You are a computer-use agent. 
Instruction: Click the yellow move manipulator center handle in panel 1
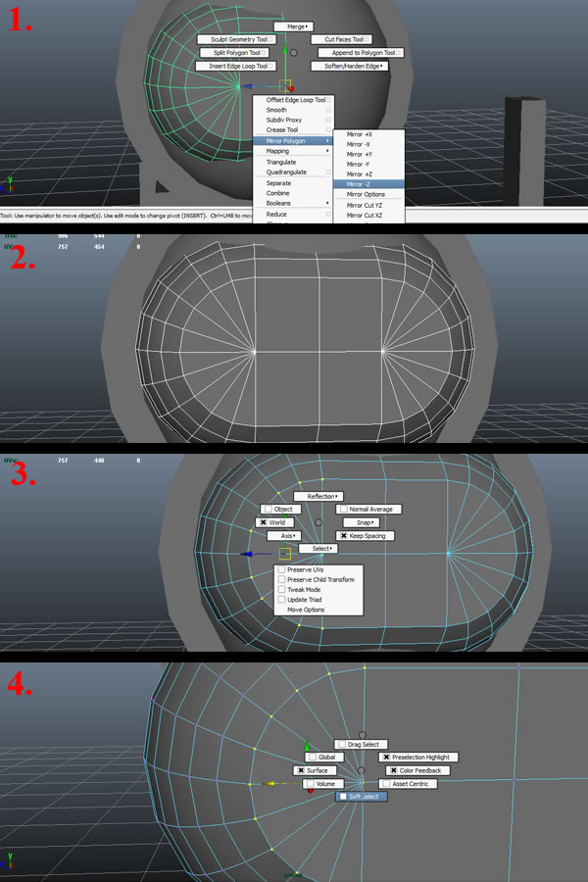click(x=285, y=85)
